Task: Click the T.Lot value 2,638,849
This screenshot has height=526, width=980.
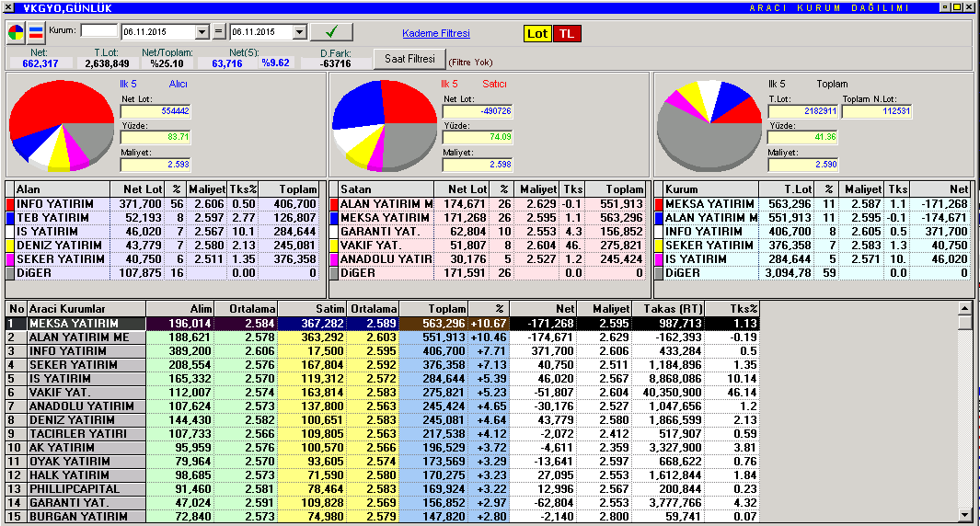Action: click(x=107, y=63)
